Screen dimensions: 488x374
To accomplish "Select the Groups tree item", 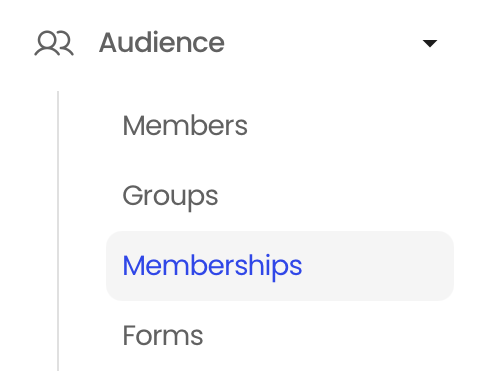I will [170, 196].
